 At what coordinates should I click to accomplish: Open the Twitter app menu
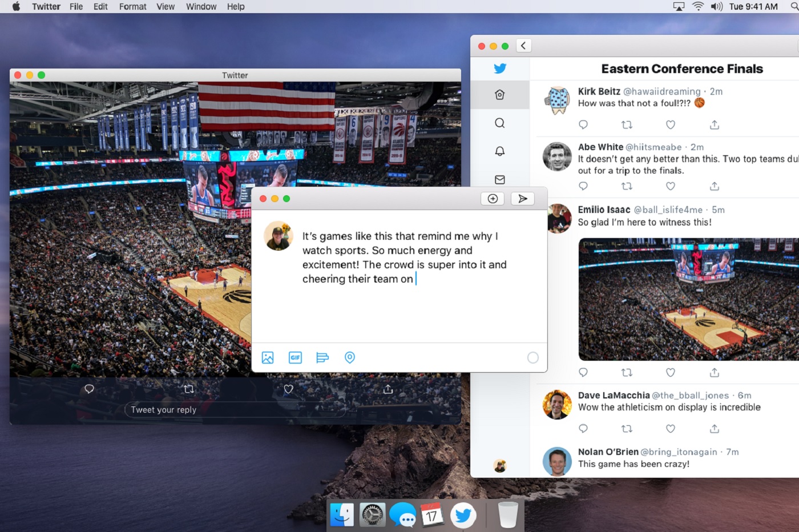[46, 6]
